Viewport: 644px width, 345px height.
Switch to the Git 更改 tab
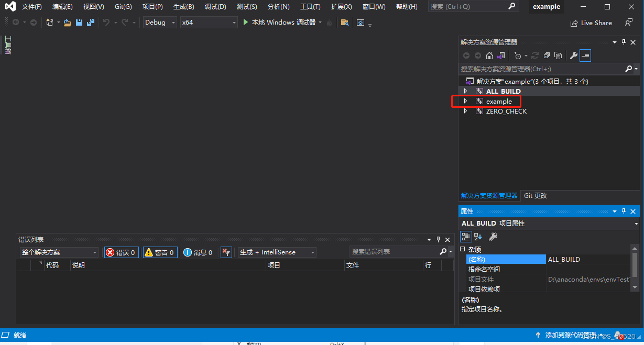tap(535, 195)
